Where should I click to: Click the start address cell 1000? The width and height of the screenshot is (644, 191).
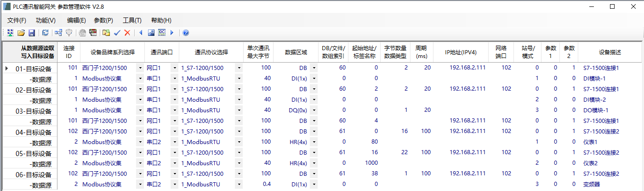coord(365,163)
